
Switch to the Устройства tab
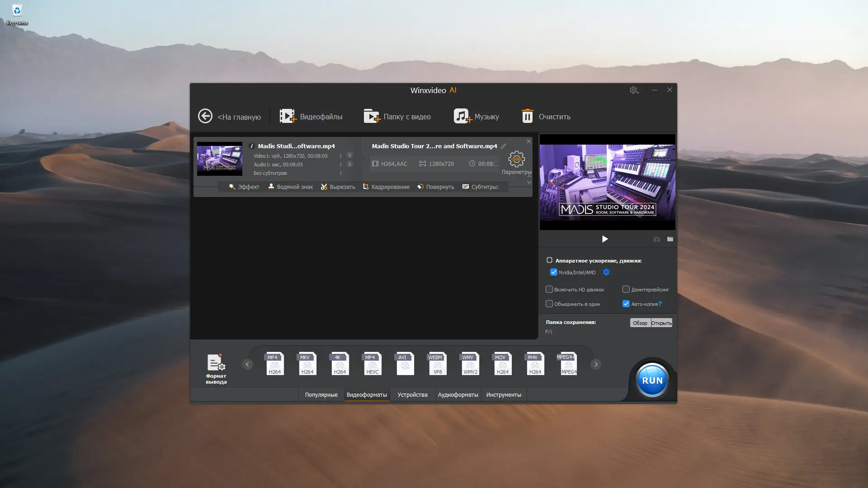[412, 394]
